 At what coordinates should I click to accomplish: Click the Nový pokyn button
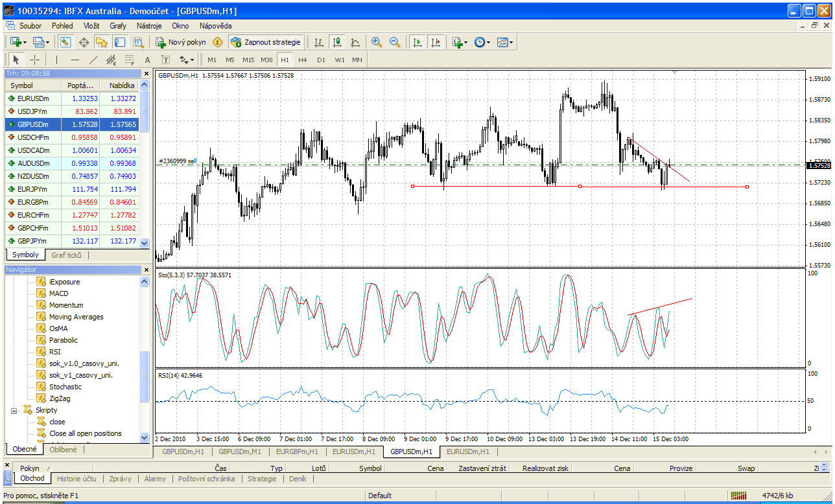point(181,42)
